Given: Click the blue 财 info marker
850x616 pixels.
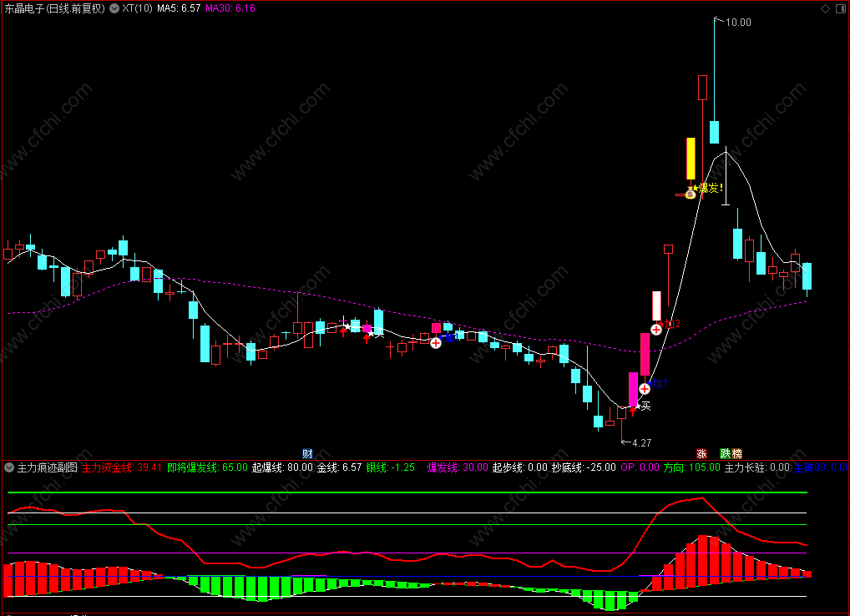Looking at the screenshot, I should pos(307,453).
